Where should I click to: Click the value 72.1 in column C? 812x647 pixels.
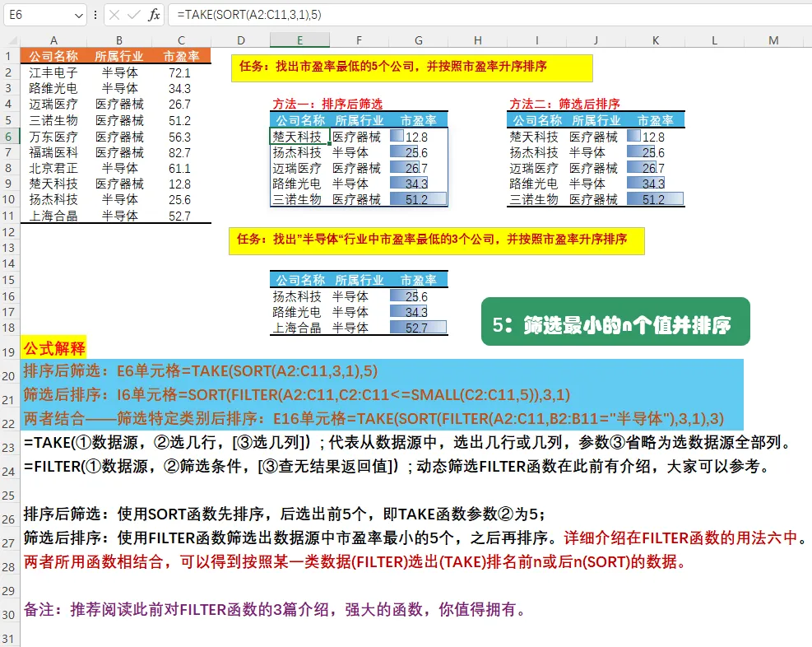tap(179, 72)
